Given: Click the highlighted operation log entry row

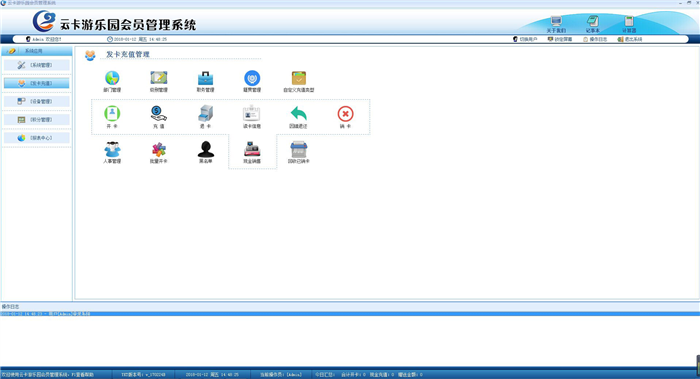Looking at the screenshot, I should [350, 314].
